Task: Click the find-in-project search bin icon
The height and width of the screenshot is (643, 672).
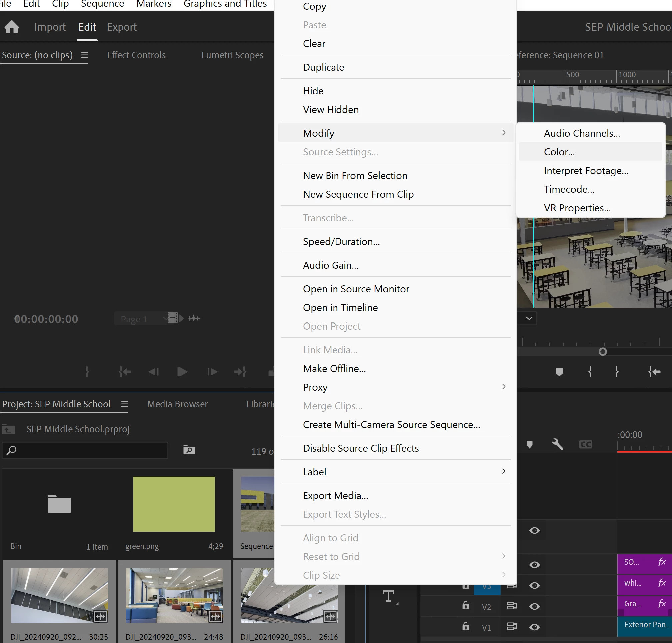Action: (189, 450)
